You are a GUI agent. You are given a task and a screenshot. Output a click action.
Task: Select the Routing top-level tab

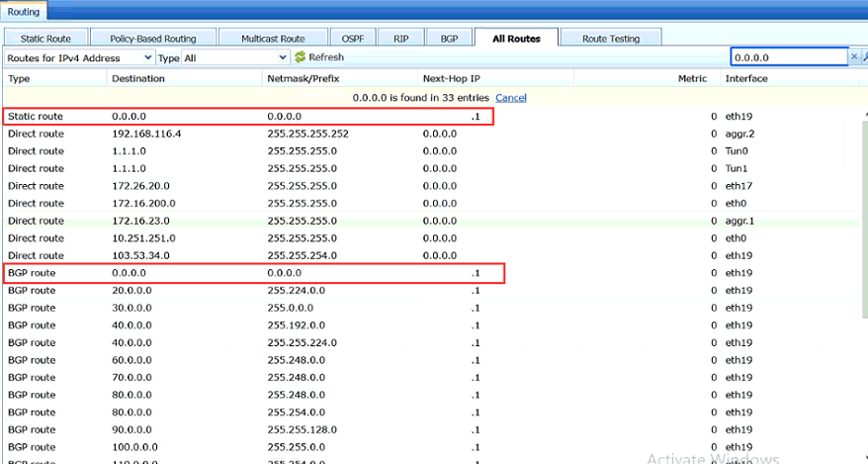(24, 12)
